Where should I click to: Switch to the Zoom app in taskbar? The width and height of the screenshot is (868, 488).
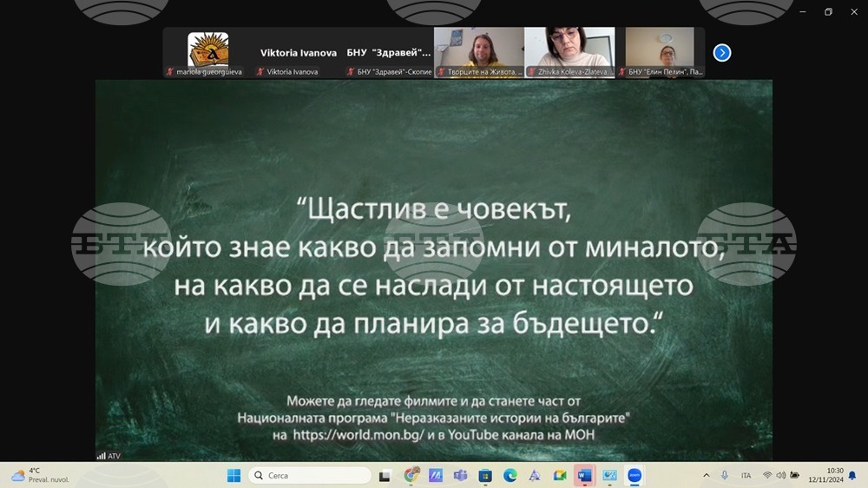click(635, 475)
